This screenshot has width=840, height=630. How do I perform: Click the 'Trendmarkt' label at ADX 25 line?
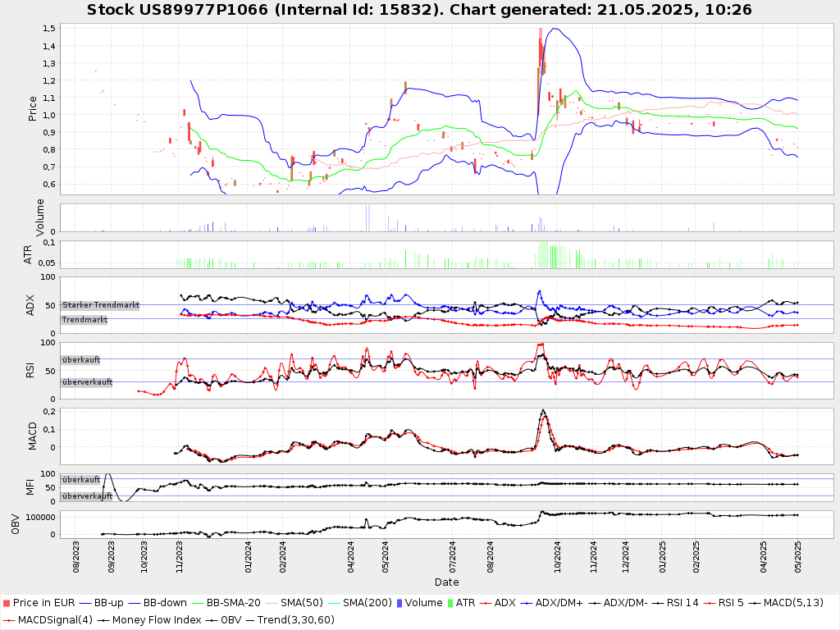point(84,319)
